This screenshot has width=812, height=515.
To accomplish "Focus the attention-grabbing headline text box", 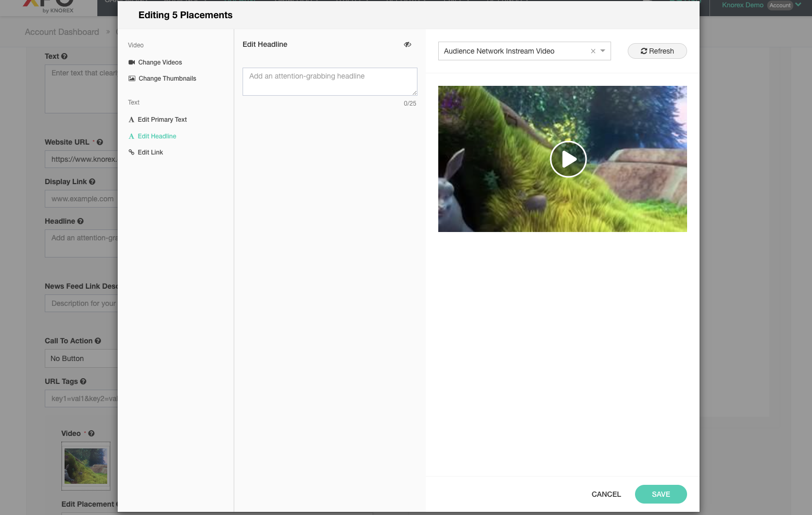I will pyautogui.click(x=329, y=82).
